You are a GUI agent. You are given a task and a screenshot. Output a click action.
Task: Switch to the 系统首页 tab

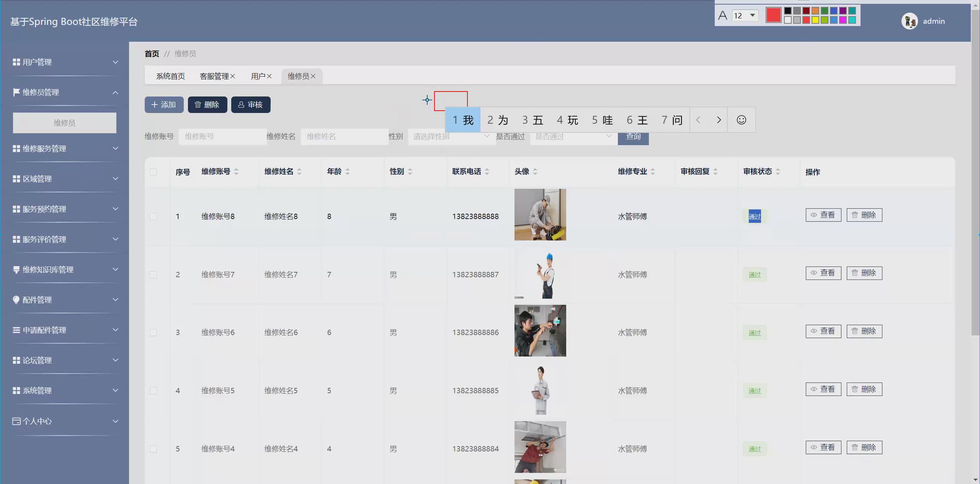(170, 76)
